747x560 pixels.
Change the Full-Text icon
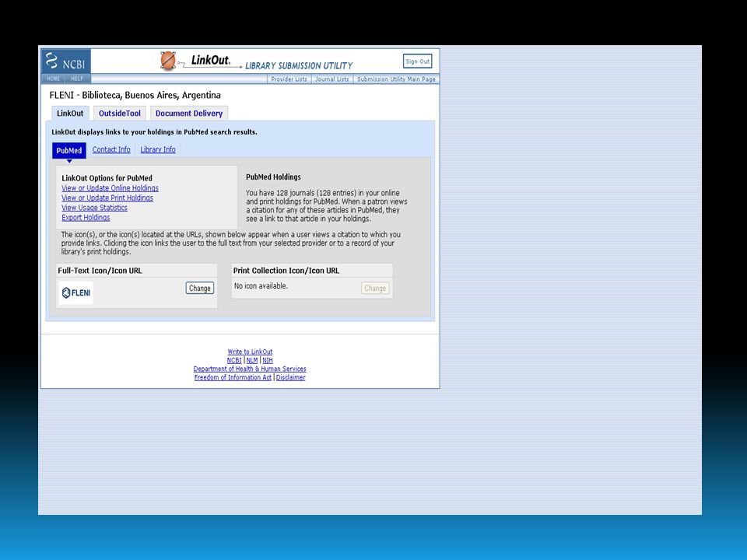pos(200,288)
